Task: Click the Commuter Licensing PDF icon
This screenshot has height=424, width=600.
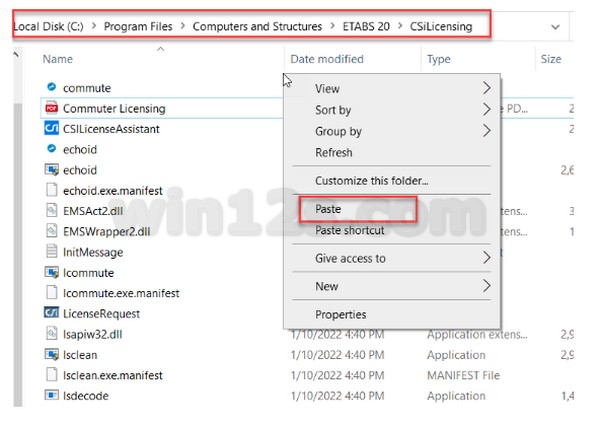Action: (52, 108)
